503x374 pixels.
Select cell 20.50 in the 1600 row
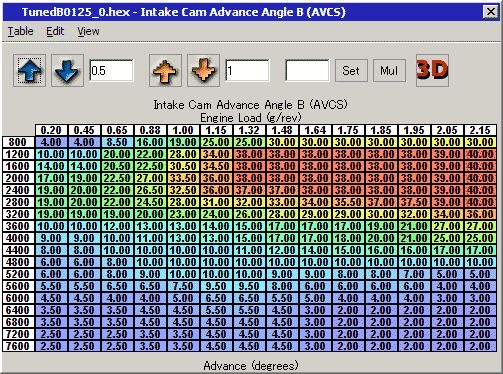(117, 166)
